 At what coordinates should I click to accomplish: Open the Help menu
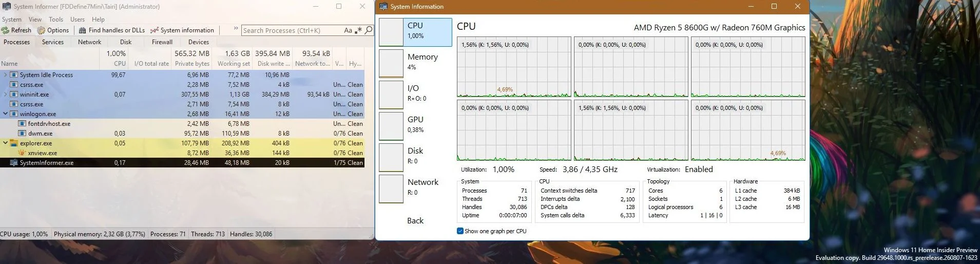tap(98, 20)
